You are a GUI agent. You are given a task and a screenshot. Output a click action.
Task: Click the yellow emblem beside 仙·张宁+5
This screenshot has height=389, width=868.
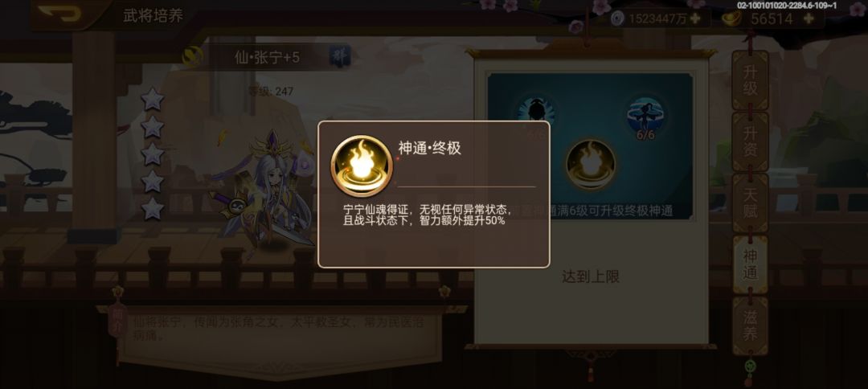point(192,57)
